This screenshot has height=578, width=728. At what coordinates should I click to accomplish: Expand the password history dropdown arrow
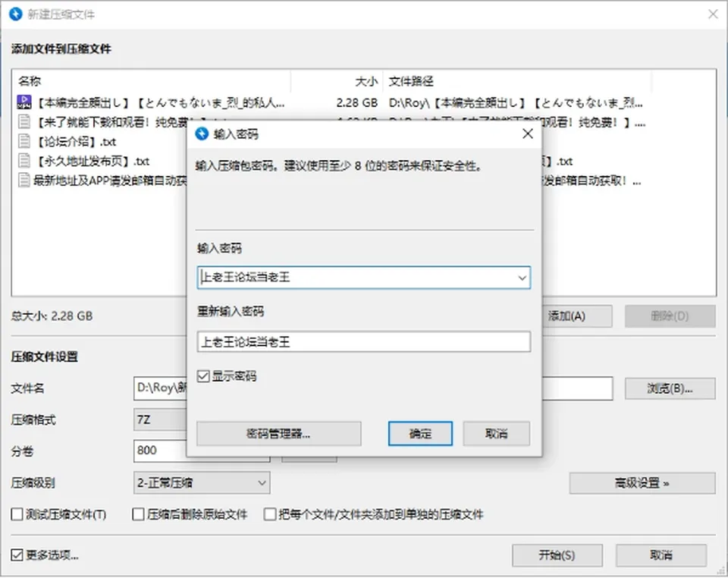pyautogui.click(x=522, y=278)
